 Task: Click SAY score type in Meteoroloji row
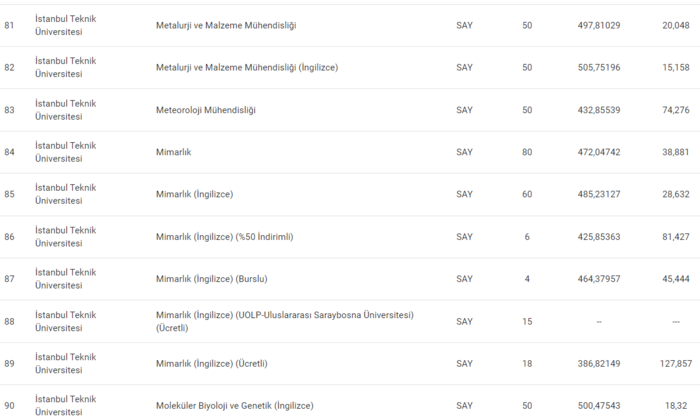[464, 110]
